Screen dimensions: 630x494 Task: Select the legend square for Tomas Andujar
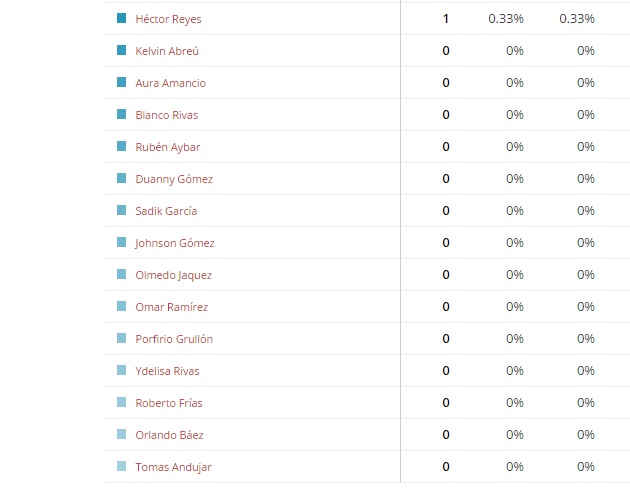coord(121,466)
